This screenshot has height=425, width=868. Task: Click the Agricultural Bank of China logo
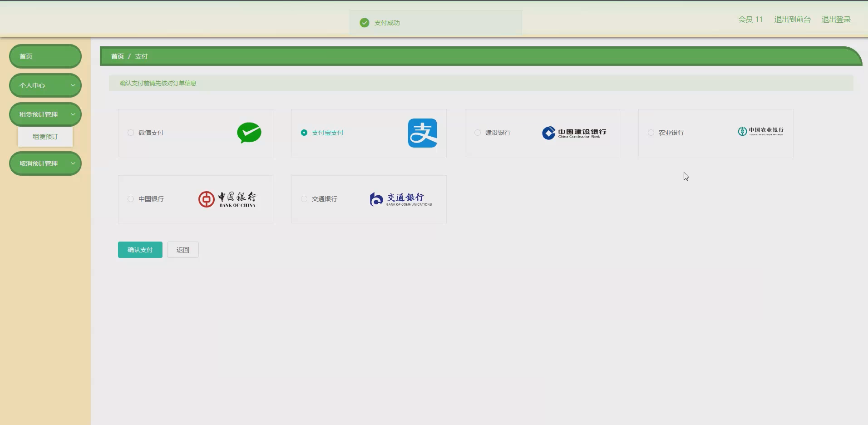tap(761, 131)
